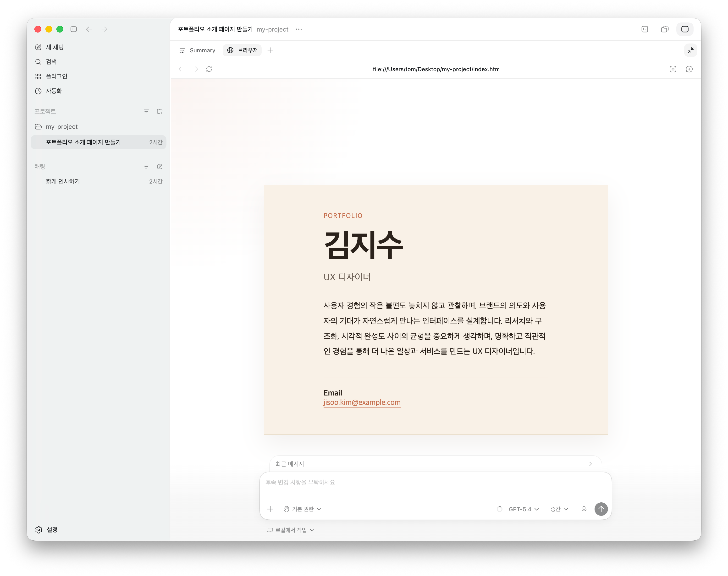Click the microphone dictation icon
Screen dimensions: 728x576
coord(584,509)
